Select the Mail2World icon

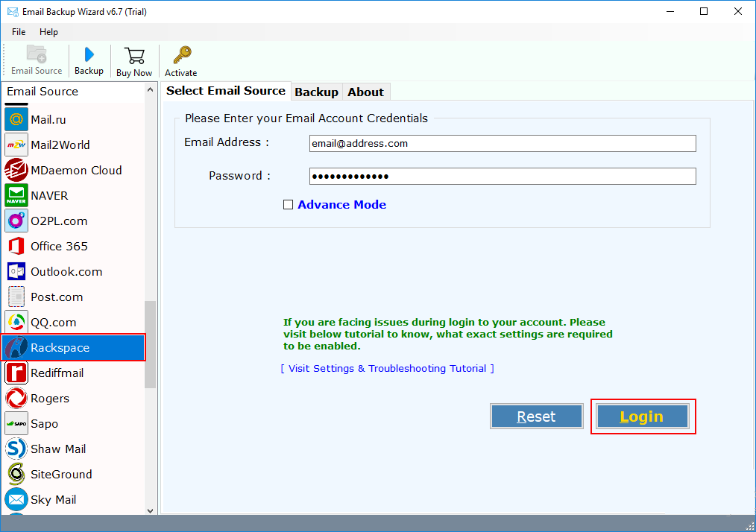click(16, 145)
